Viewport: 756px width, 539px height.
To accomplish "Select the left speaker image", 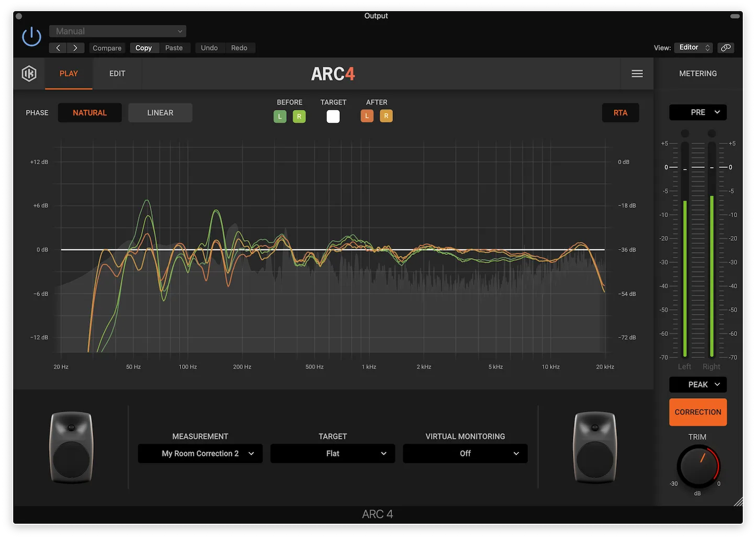I will coord(71,447).
